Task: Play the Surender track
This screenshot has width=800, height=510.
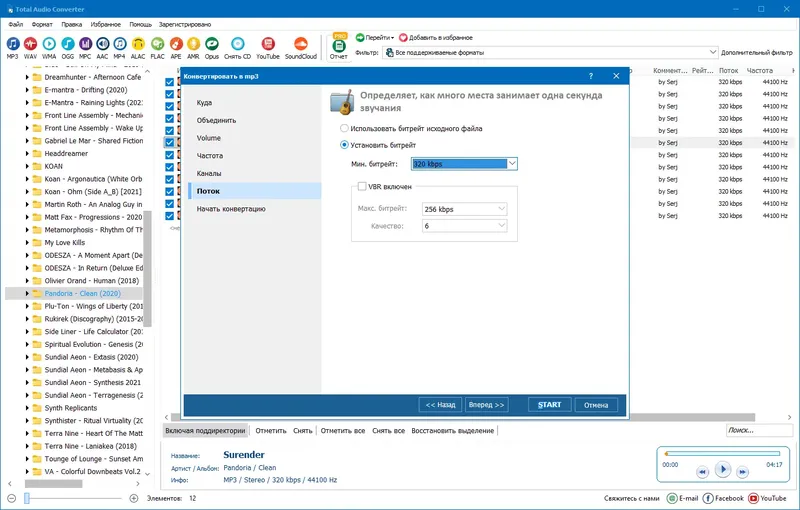Action: pyautogui.click(x=723, y=469)
